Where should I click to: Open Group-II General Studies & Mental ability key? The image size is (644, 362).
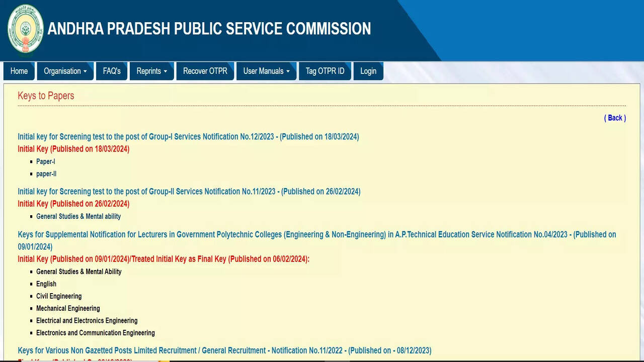(x=78, y=216)
